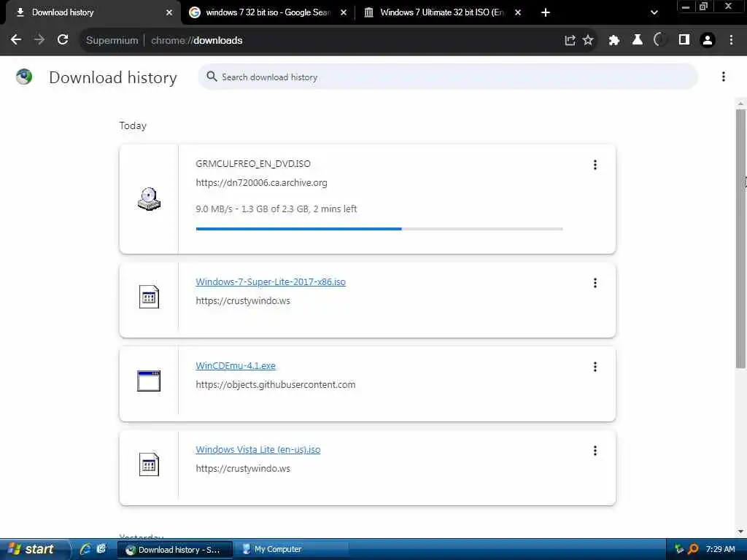This screenshot has height=560, width=747.
Task: Reload the downloads page
Action: pyautogui.click(x=63, y=40)
